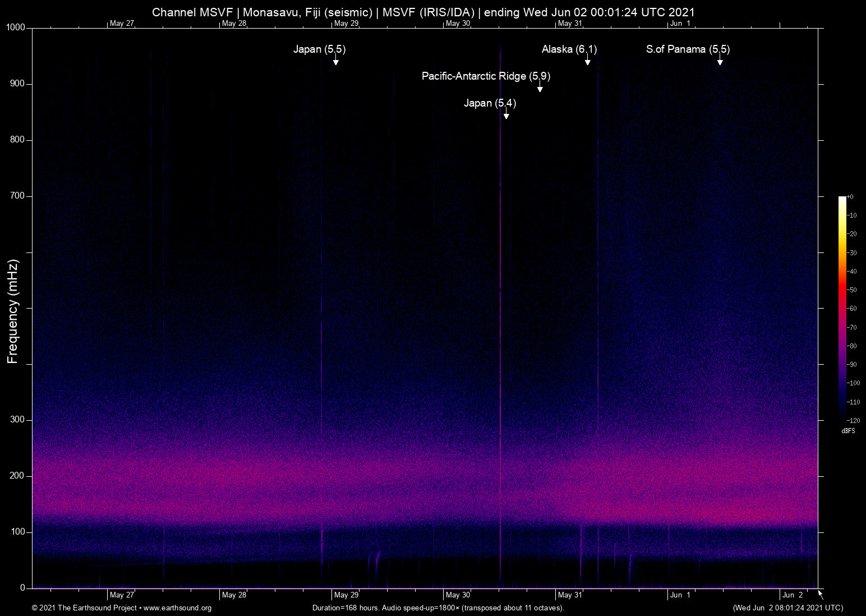
Task: Select the S.of Panama (5.5) label
Action: click(688, 49)
